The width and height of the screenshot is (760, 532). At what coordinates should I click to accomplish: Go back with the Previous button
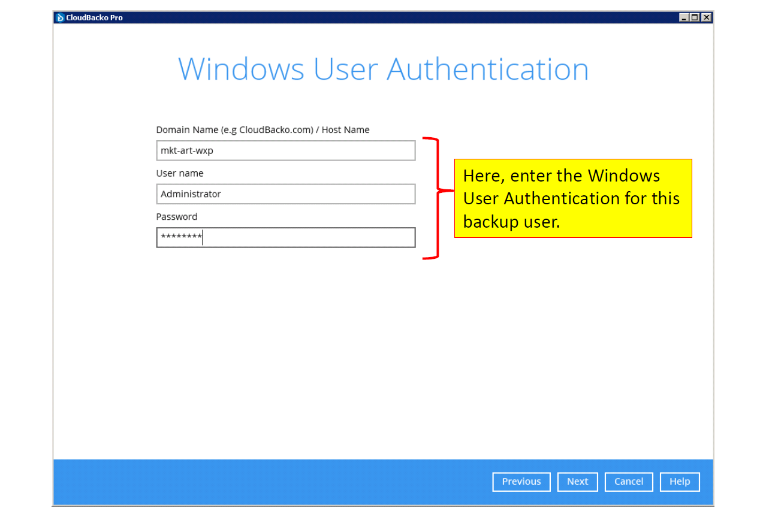[x=521, y=482]
